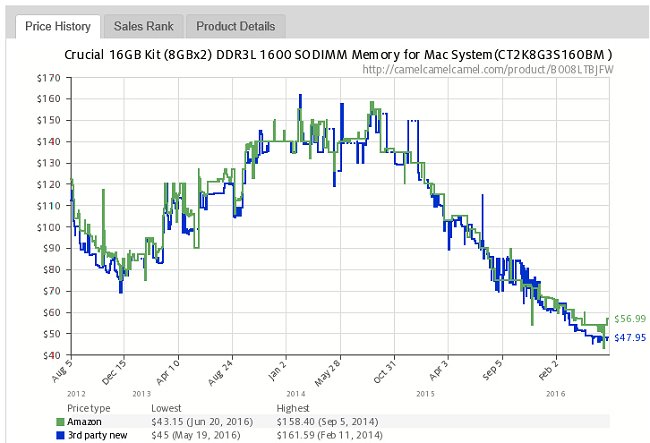
Task: Click the Apr 10 x-axis date label
Action: coord(168,372)
